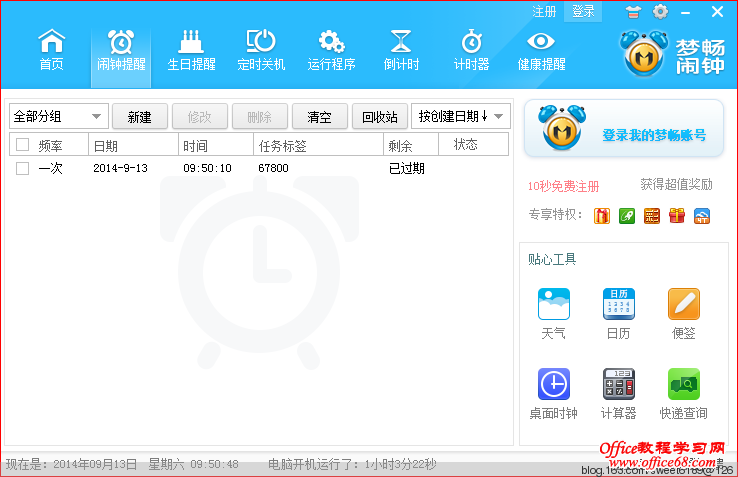Minimize the 梦畅闹钟 window
Screen dimensions: 738x477
685,13
